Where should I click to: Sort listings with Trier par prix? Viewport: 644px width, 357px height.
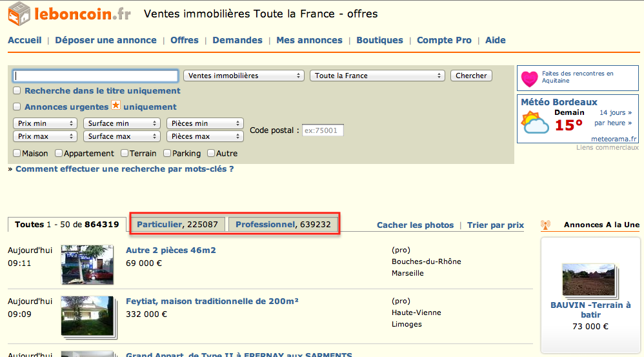pyautogui.click(x=496, y=225)
